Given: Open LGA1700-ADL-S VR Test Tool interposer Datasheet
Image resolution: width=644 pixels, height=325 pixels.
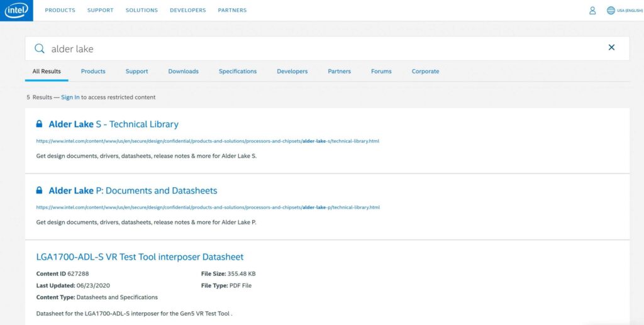Looking at the screenshot, I should pos(140,257).
